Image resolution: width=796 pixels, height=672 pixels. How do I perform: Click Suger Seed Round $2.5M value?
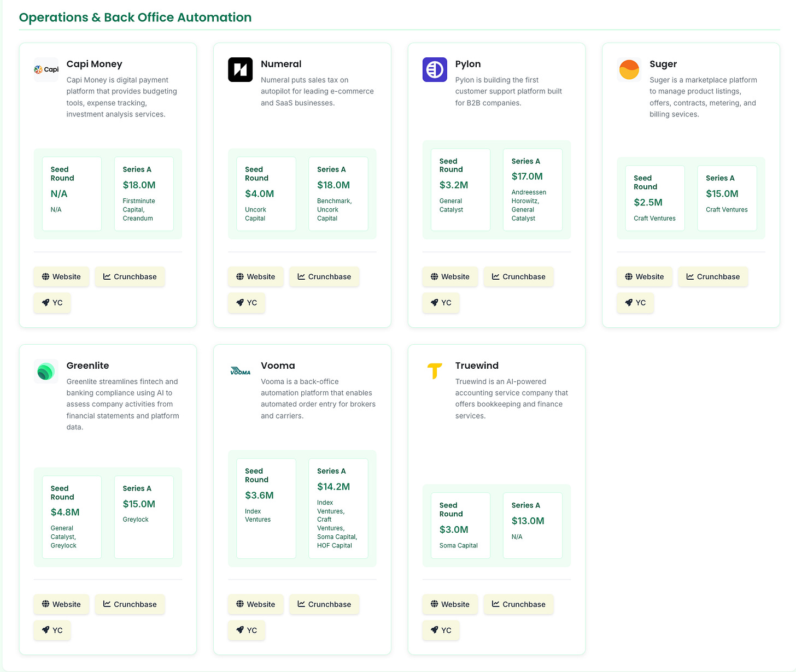648,203
